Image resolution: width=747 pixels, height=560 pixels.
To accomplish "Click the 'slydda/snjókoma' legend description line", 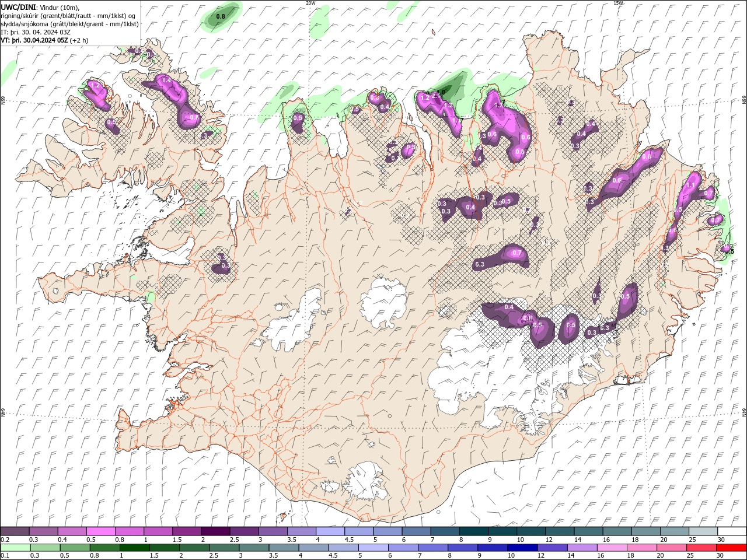I will pyautogui.click(x=70, y=24).
